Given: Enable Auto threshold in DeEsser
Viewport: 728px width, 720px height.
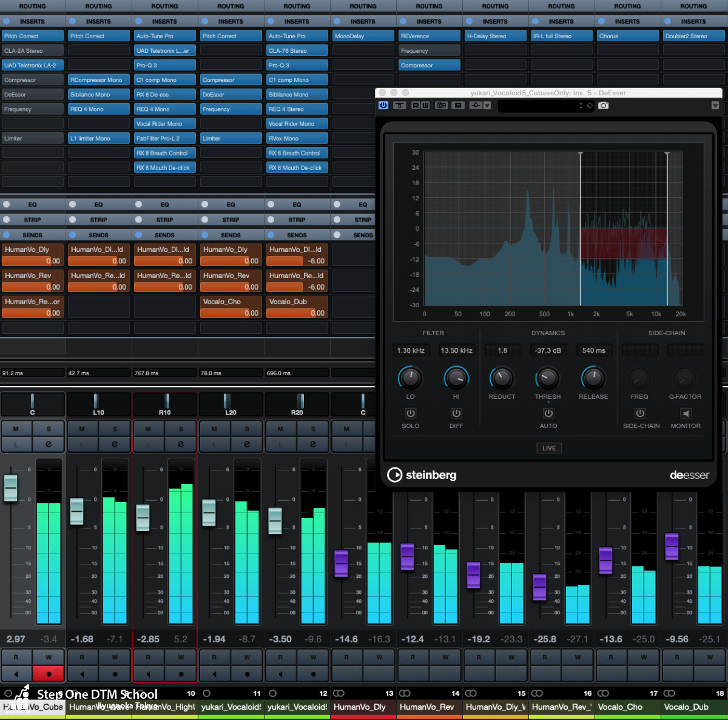Looking at the screenshot, I should [548, 413].
